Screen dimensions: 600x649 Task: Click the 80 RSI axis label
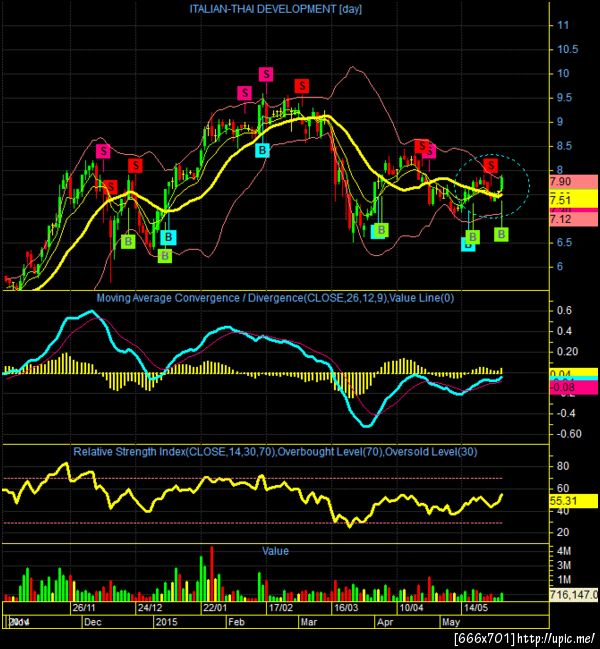coord(563,466)
